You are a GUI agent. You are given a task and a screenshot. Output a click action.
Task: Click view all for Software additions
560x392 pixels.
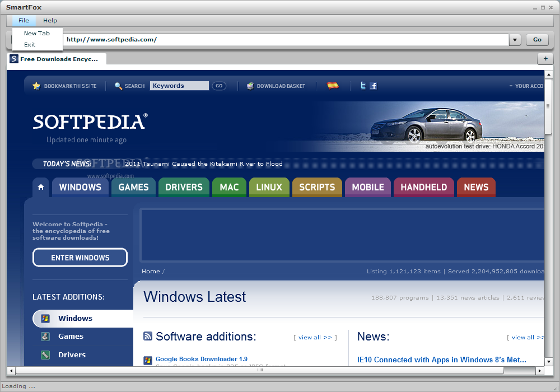[x=315, y=337]
